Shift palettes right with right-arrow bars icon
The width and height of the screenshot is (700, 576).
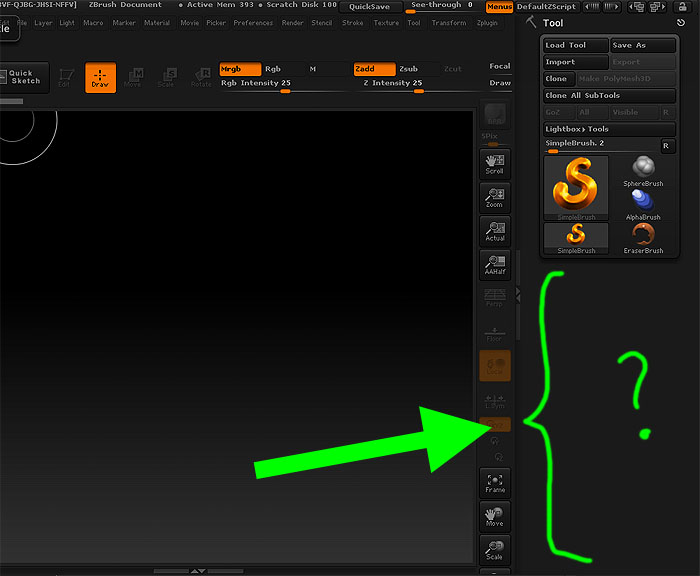point(611,7)
